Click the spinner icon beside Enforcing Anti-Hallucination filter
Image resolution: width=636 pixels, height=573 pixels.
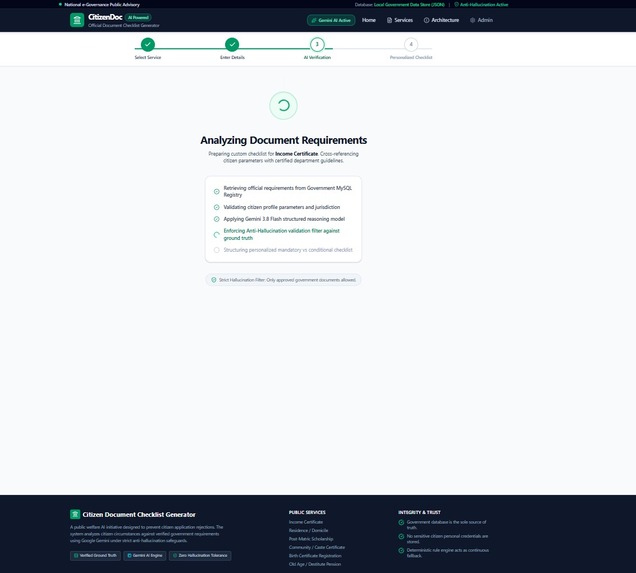pos(217,234)
